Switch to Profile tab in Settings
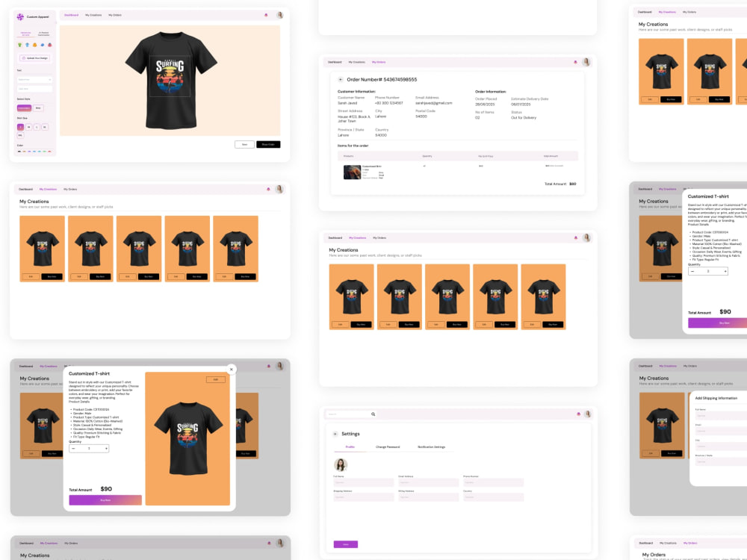747x560 pixels. (x=350, y=447)
